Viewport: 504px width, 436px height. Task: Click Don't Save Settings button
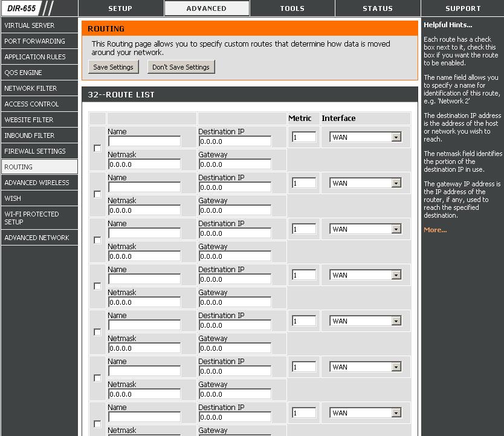pos(181,67)
